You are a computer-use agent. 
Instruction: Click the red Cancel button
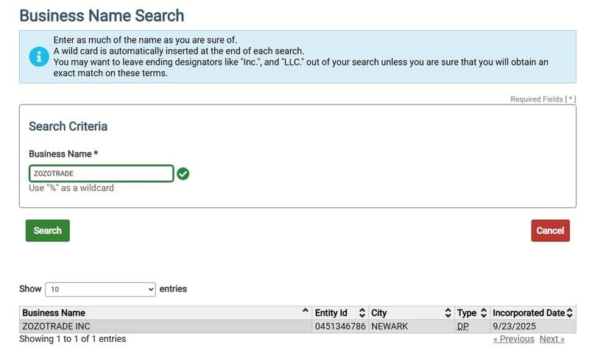(x=550, y=230)
